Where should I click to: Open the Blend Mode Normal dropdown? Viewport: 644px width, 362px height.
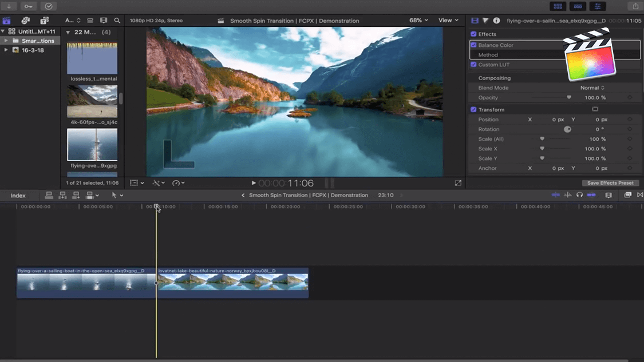click(592, 88)
